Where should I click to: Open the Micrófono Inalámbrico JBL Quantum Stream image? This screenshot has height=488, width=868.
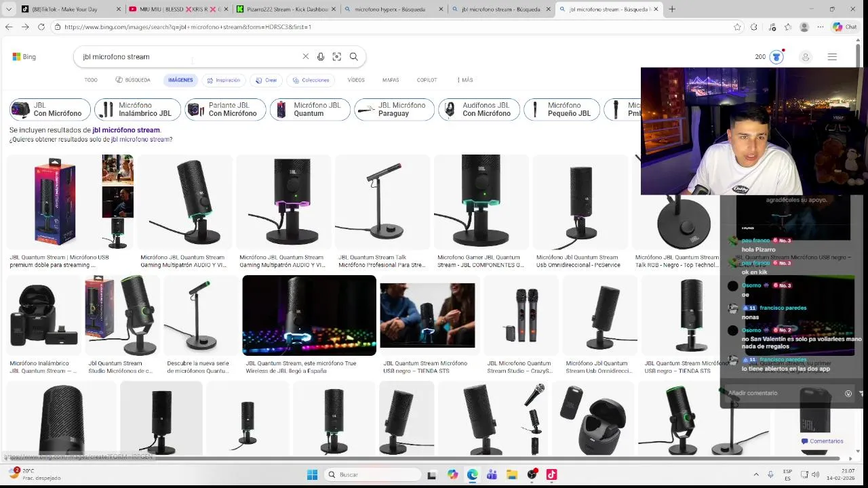point(43,315)
